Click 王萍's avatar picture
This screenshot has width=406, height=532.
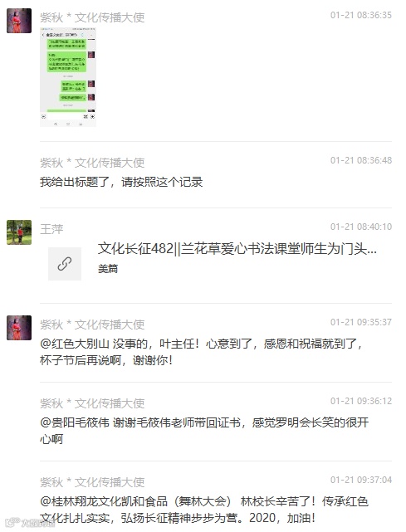point(19,232)
